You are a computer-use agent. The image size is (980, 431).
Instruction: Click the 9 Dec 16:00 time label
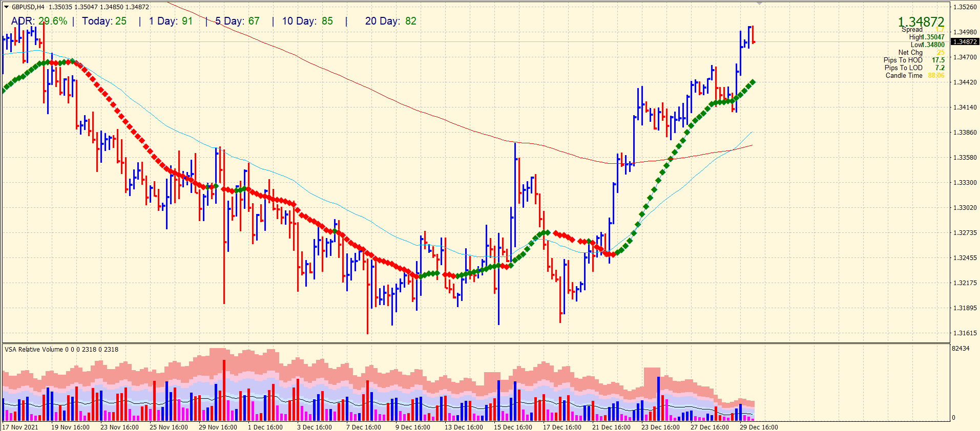tap(413, 427)
